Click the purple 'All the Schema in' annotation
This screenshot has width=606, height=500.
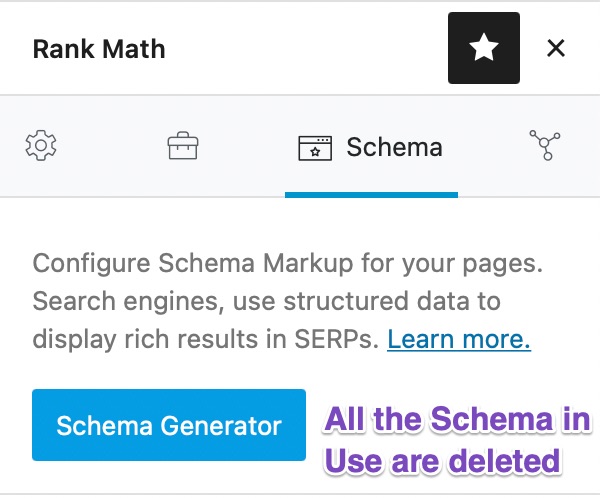click(x=458, y=419)
